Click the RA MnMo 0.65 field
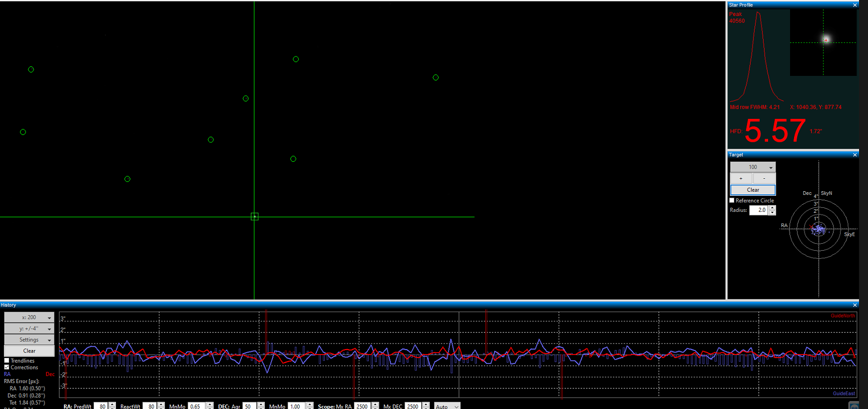The width and height of the screenshot is (868, 409). click(x=196, y=407)
